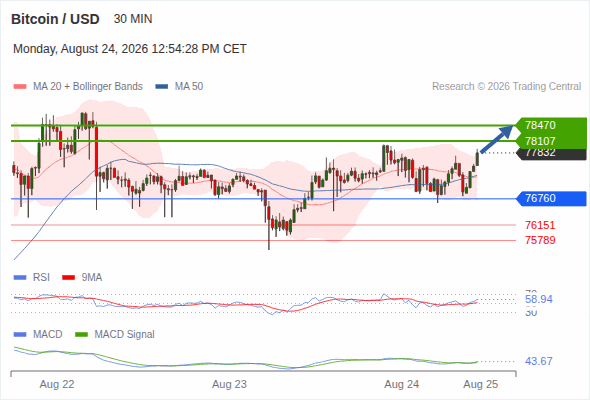Viewport: 590px width, 400px height.
Task: Select the 76760 pivot price tag
Action: coord(551,198)
